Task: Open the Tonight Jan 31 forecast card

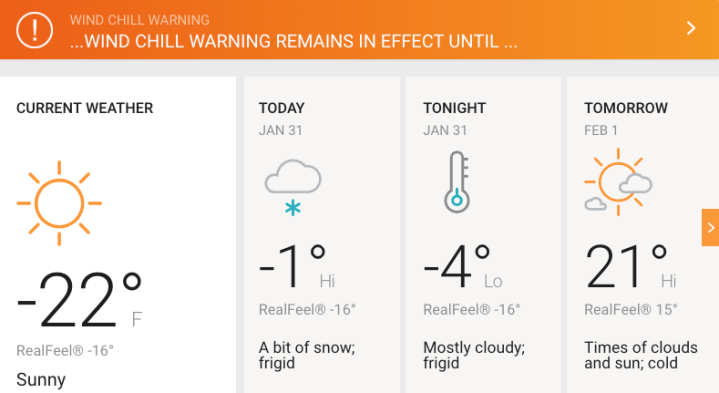Action: click(x=483, y=235)
